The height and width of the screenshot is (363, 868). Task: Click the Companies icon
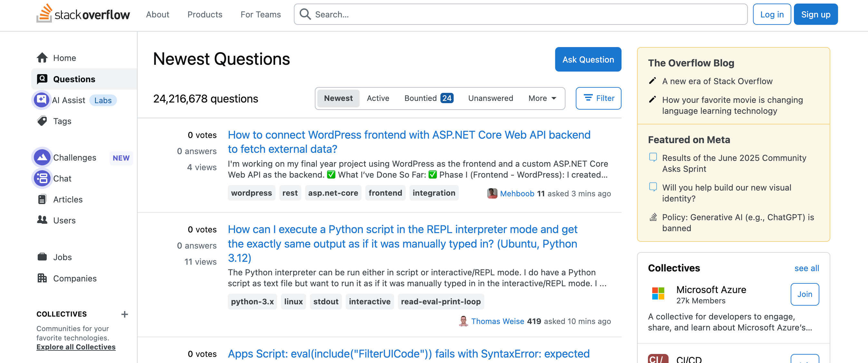coord(42,278)
